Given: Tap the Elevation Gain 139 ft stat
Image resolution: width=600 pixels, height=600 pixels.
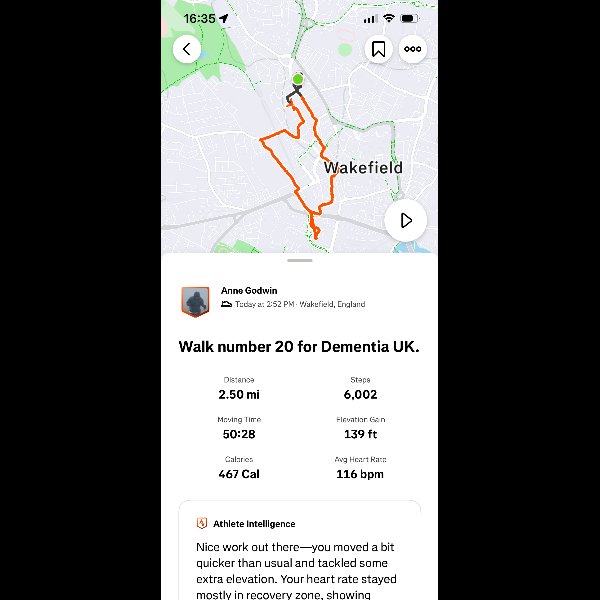Looking at the screenshot, I should pyautogui.click(x=360, y=428).
